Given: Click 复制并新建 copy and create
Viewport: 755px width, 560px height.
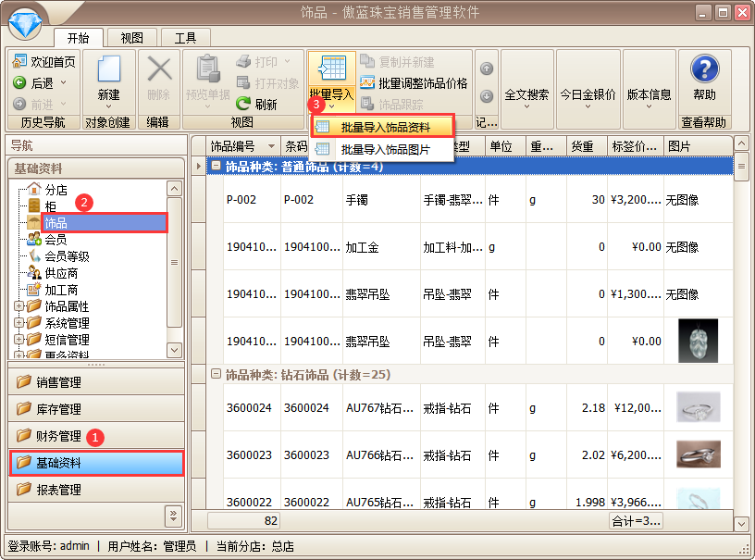Looking at the screenshot, I should tap(398, 62).
